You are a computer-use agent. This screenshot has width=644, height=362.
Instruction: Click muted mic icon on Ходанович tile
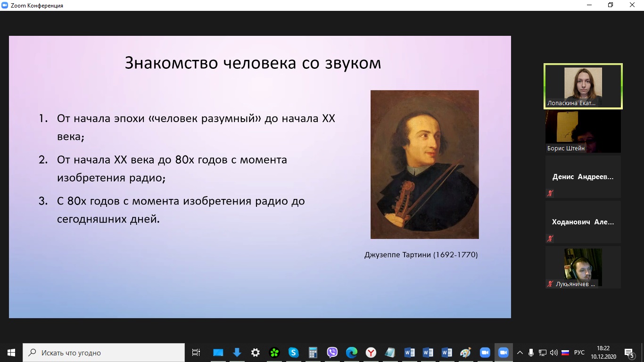click(550, 239)
